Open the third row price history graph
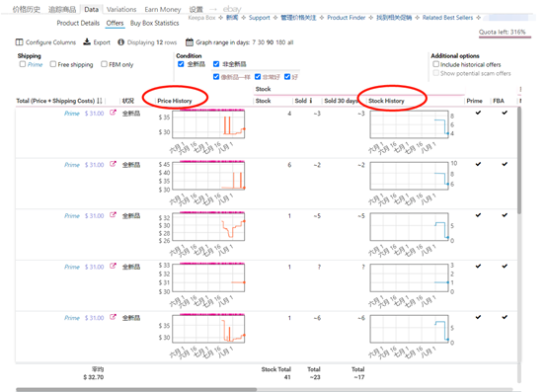The width and height of the screenshot is (547, 392). pyautogui.click(x=208, y=227)
